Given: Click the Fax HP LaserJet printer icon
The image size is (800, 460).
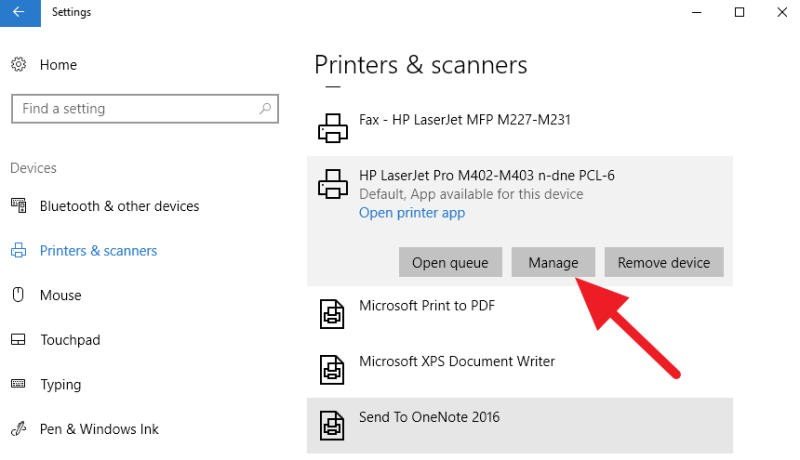Looking at the screenshot, I should tap(333, 127).
